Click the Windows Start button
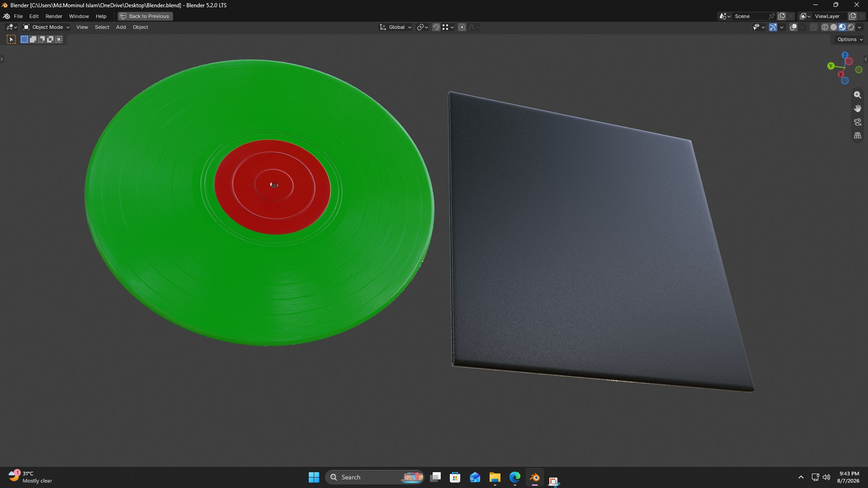Screen dimensions: 868x488 point(314,477)
